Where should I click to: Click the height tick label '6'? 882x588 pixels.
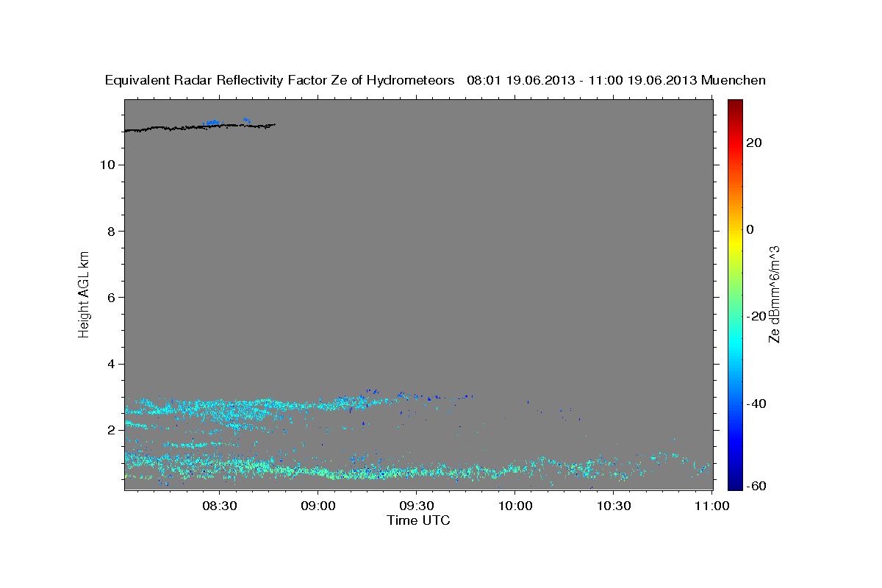pyautogui.click(x=112, y=298)
